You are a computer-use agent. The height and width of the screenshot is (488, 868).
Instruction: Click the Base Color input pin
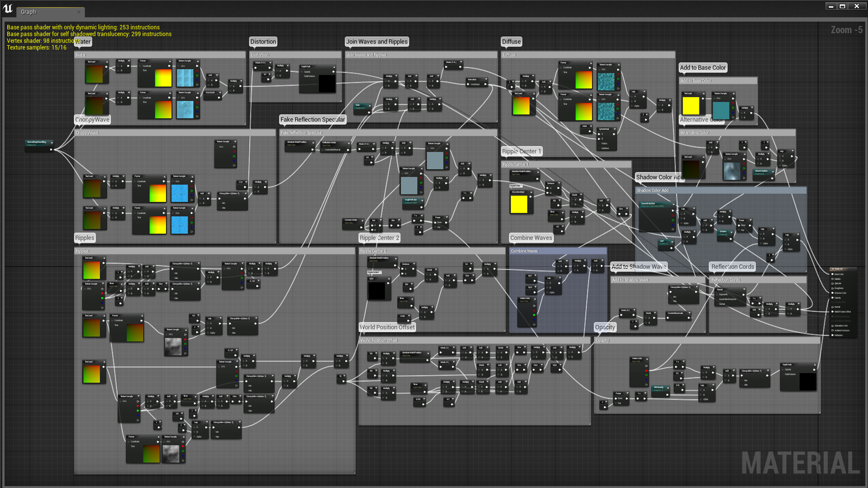(x=832, y=274)
